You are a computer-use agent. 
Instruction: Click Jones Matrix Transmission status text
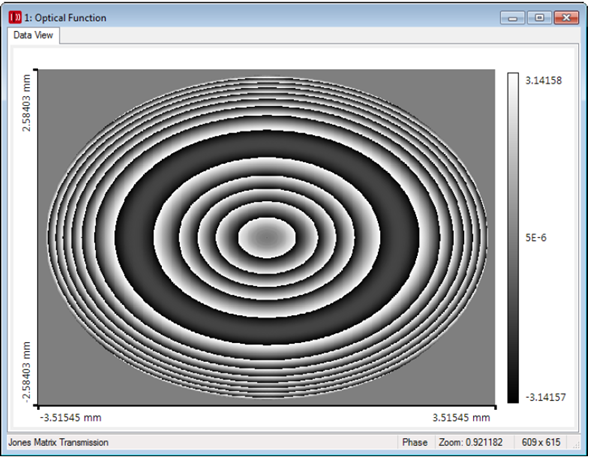tap(59, 442)
